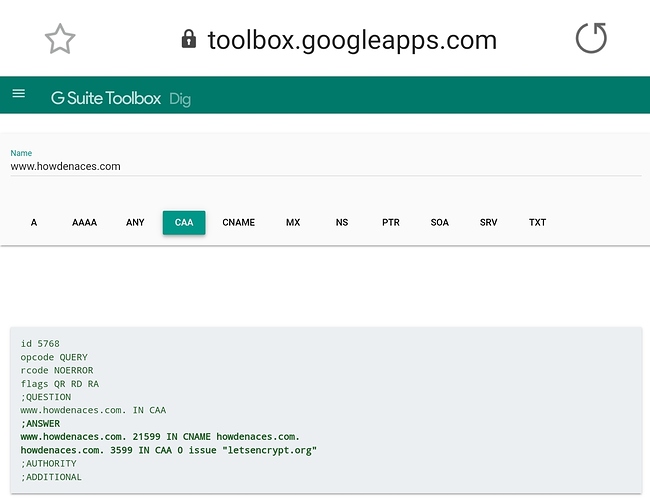Click the ';AUTHORITY' section header

click(49, 464)
